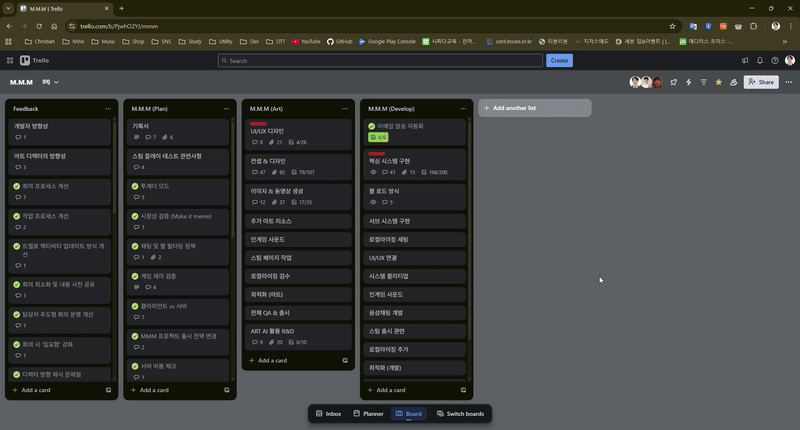The width and height of the screenshot is (800, 430).
Task: Open the Trello app switcher grid icon
Action: click(10, 60)
